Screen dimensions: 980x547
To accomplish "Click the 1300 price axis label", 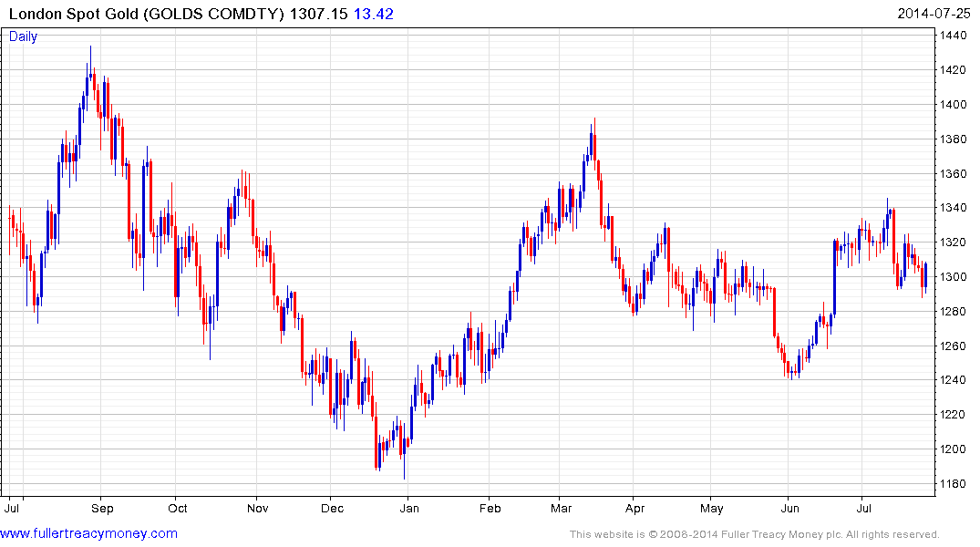I will 954,276.
